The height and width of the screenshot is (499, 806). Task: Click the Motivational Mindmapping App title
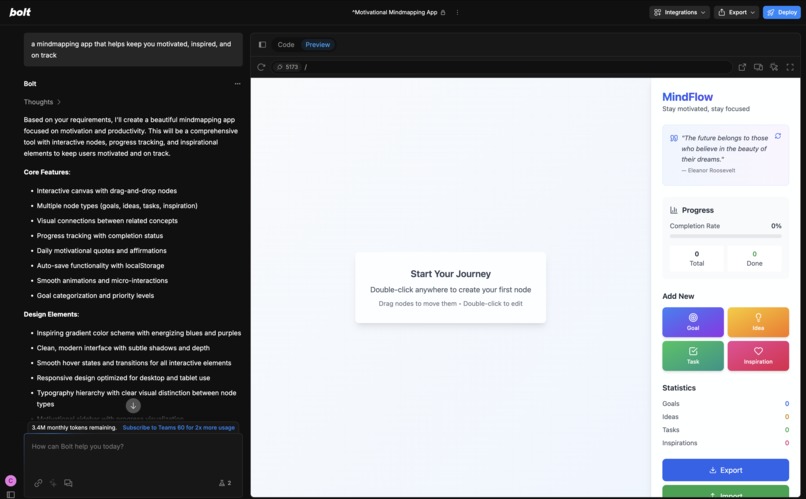(395, 12)
